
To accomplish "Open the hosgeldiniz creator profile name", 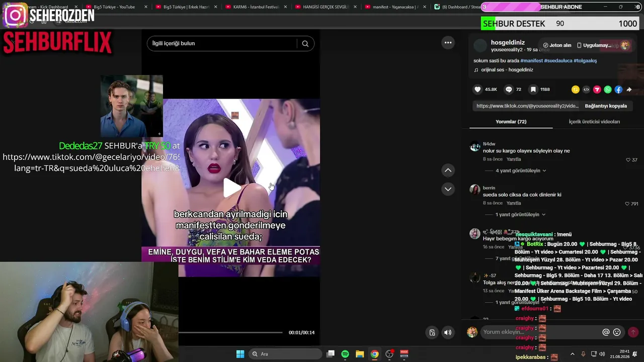I will (508, 43).
